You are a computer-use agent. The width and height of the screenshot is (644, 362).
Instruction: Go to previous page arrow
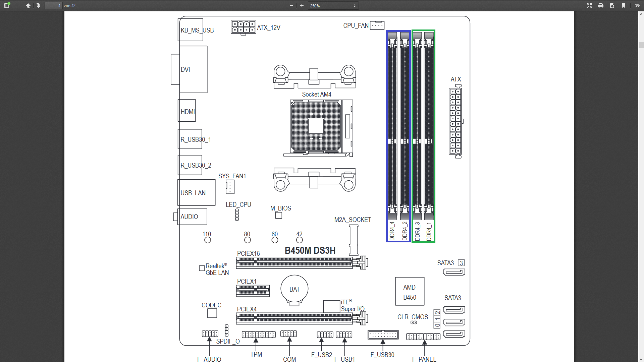(28, 5)
